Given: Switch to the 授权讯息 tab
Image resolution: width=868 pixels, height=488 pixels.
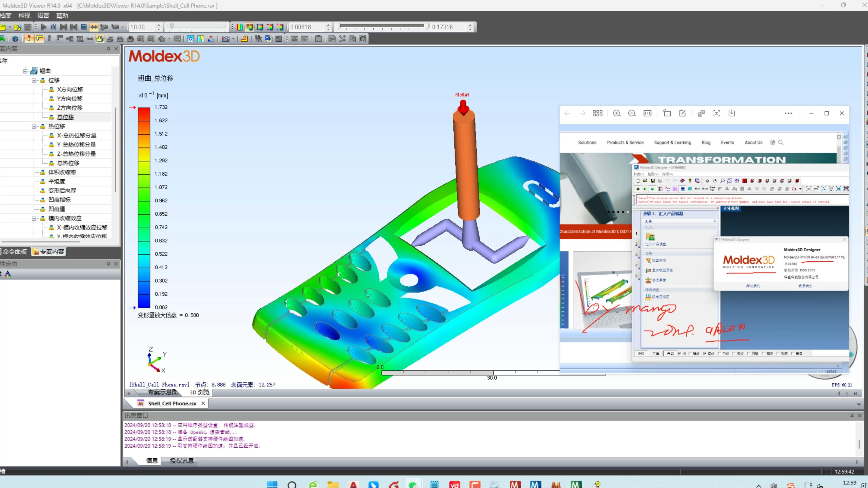Looking at the screenshot, I should click(182, 461).
